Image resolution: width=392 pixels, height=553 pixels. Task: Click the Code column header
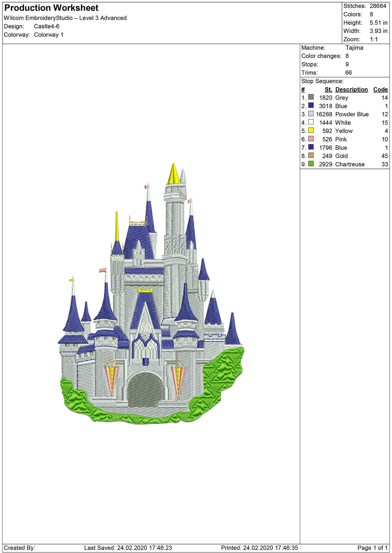pyautogui.click(x=380, y=89)
